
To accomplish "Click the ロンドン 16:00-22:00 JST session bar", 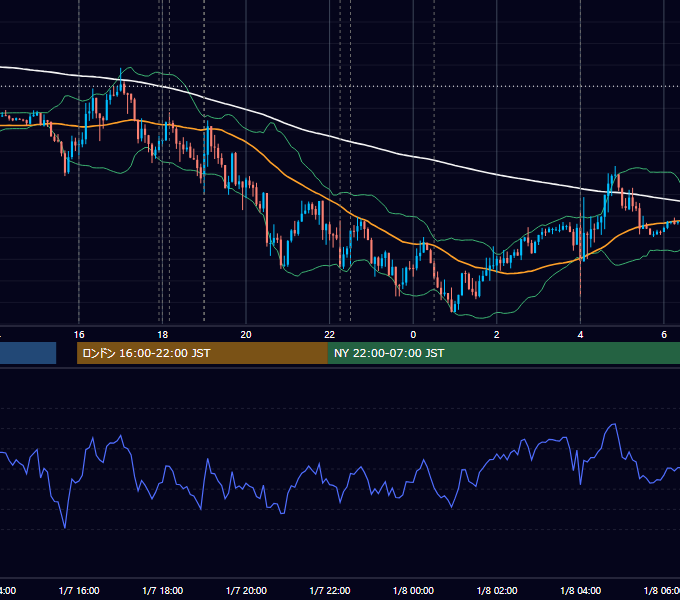I will pos(202,353).
